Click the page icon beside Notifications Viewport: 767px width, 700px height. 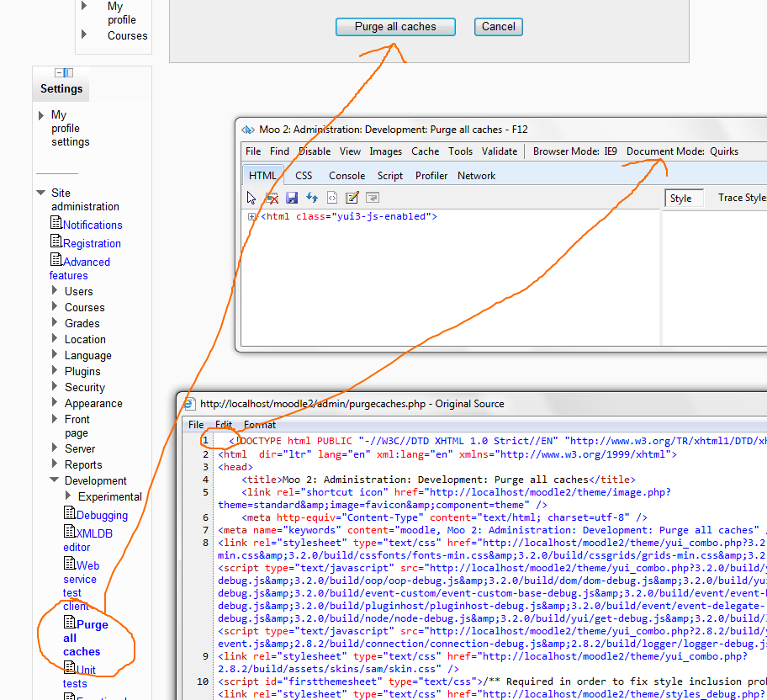[56, 222]
